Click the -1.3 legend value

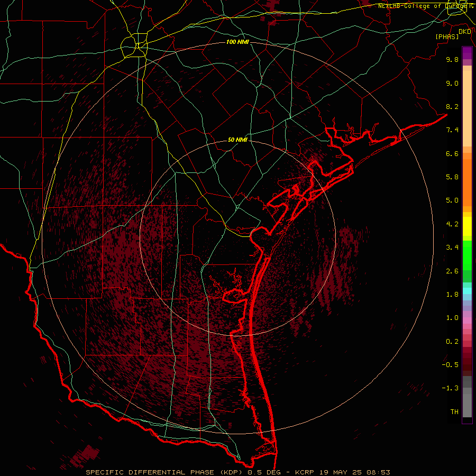tap(450, 388)
